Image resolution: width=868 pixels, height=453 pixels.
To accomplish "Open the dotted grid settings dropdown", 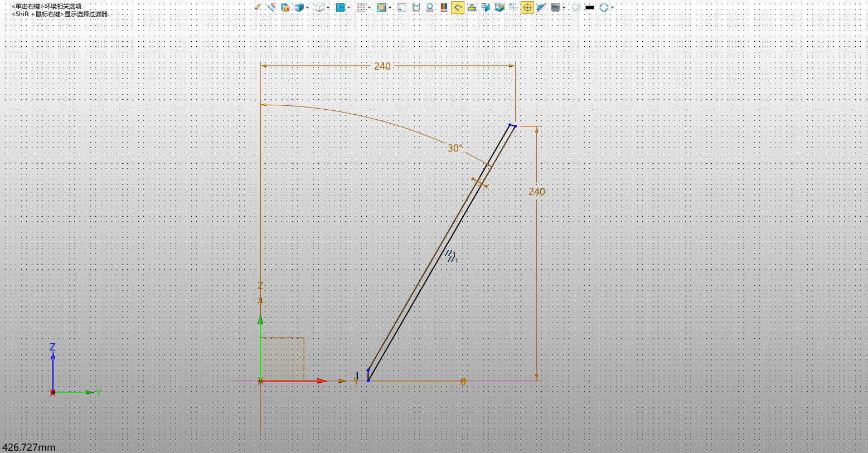I will 369,8.
